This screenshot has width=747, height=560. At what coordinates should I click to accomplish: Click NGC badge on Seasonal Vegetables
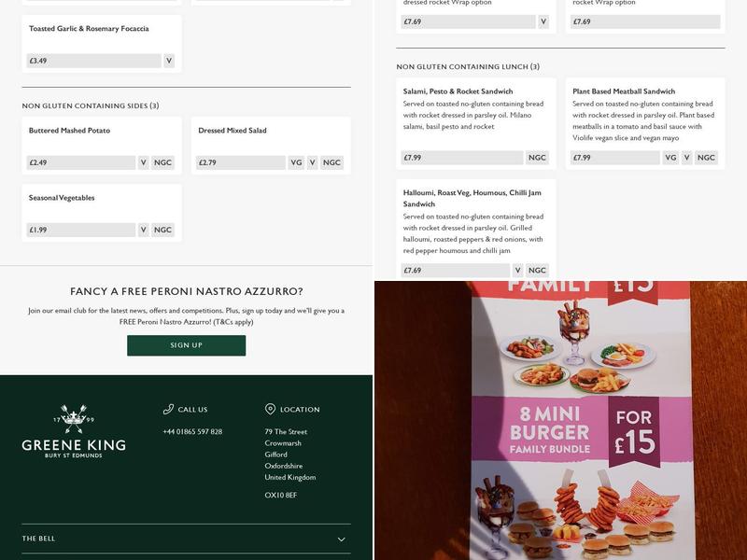(x=162, y=230)
